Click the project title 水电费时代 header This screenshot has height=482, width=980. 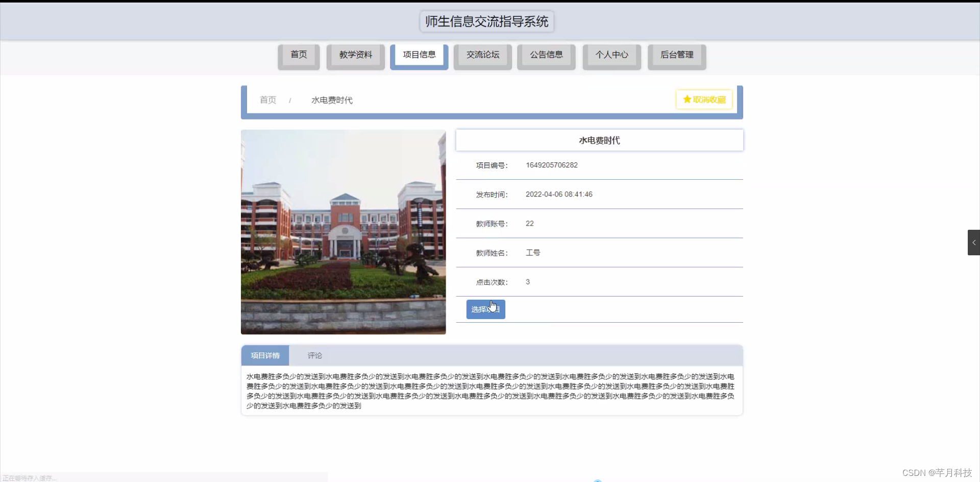coord(599,140)
